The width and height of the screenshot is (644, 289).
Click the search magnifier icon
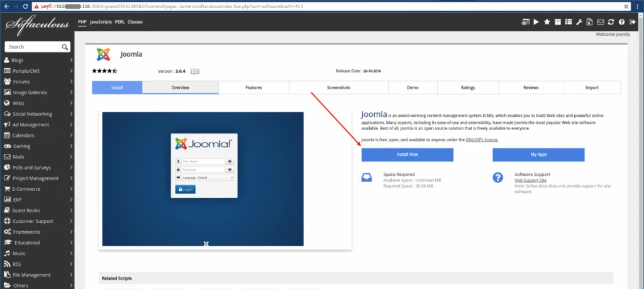point(65,46)
